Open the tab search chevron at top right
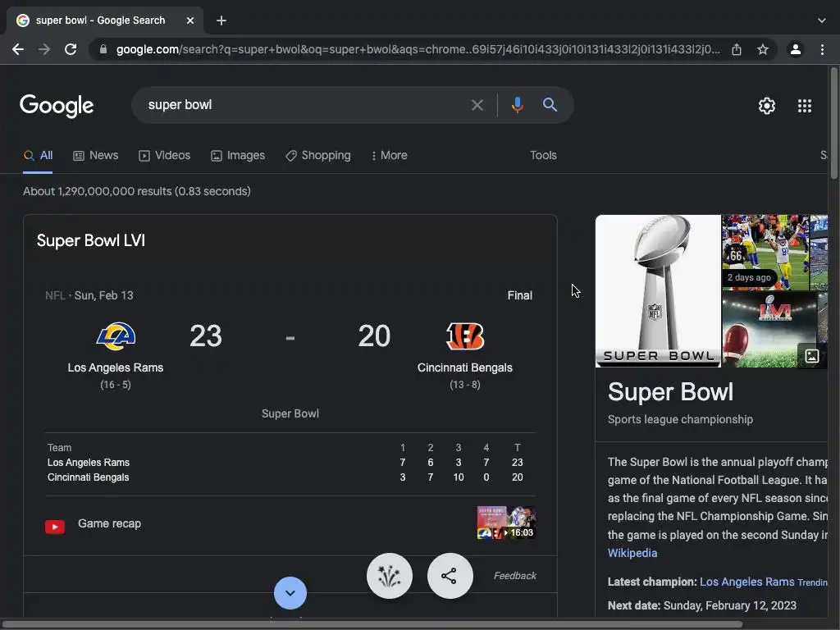This screenshot has height=630, width=840. [822, 21]
